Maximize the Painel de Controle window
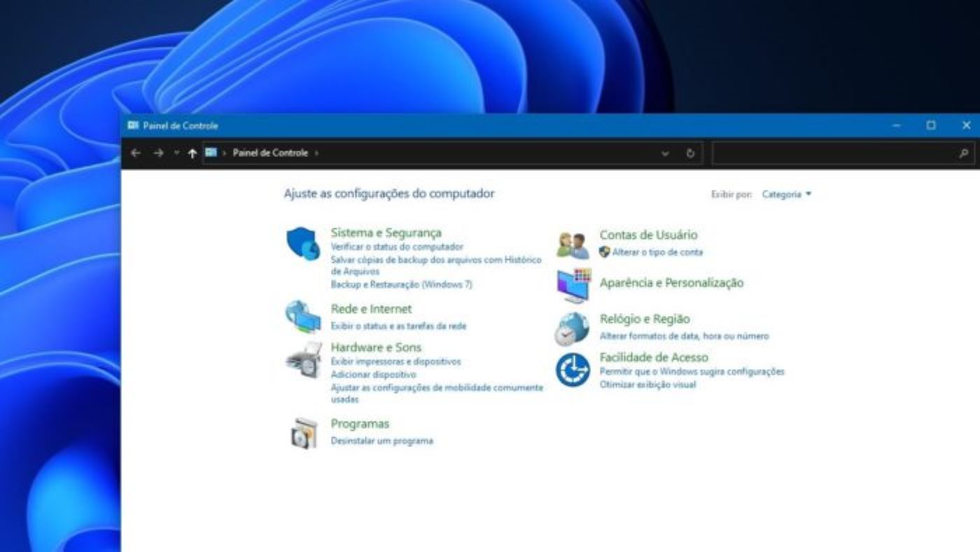The height and width of the screenshot is (552, 980). pos(931,125)
